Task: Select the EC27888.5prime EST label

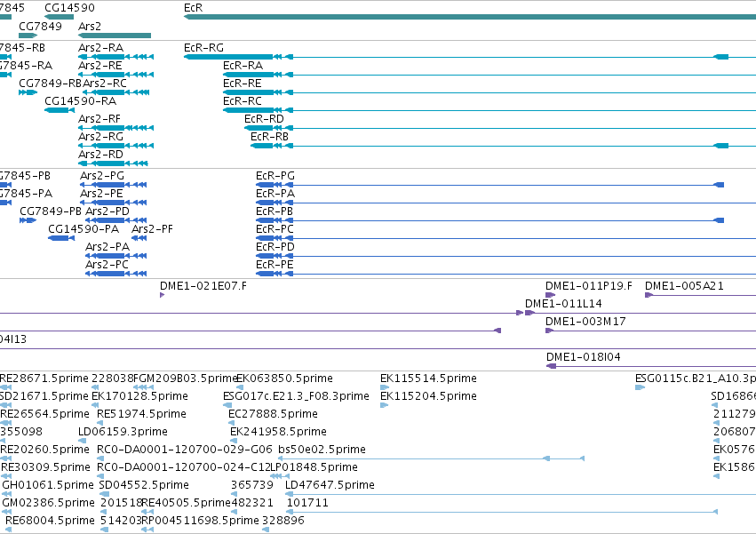Action: pyautogui.click(x=273, y=415)
